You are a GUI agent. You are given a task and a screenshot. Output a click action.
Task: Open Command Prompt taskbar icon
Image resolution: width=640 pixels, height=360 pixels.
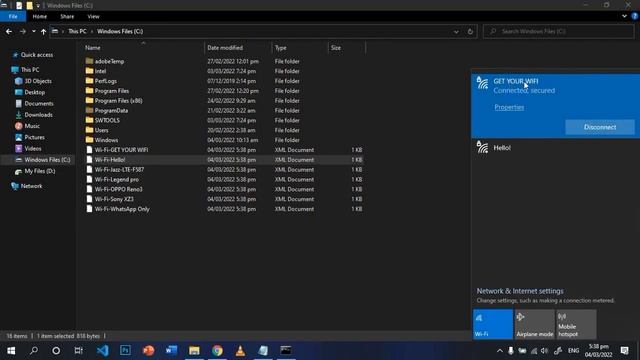pyautogui.click(x=286, y=350)
